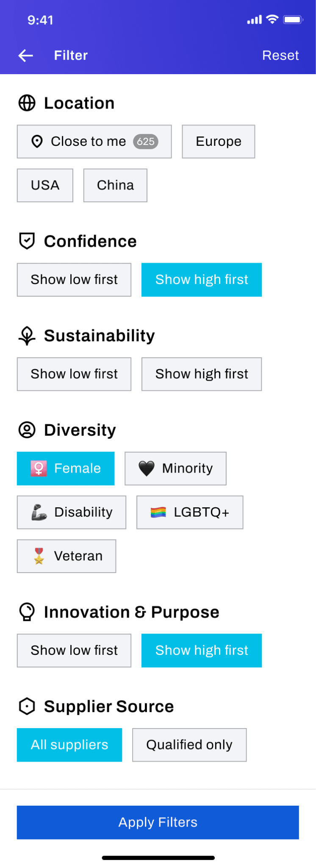Toggle the Female diversity filter
316x868 pixels.
click(66, 468)
